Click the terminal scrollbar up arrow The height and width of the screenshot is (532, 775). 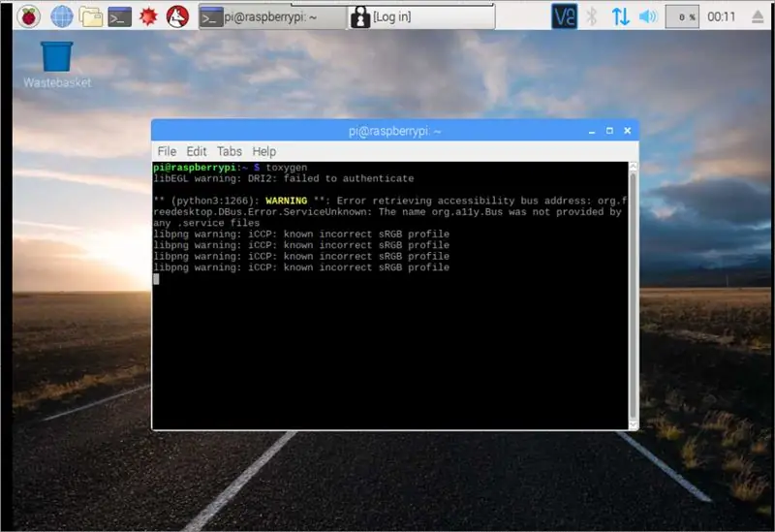pyautogui.click(x=634, y=167)
